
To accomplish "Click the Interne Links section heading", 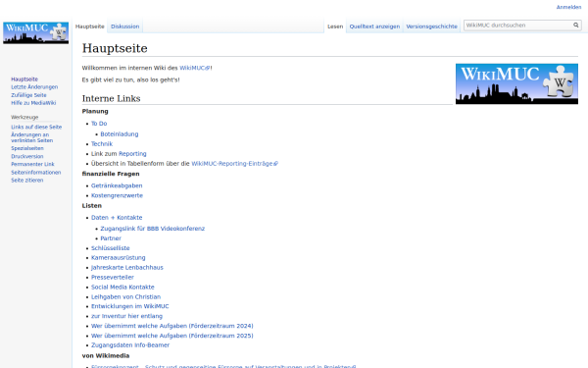I will tap(112, 98).
